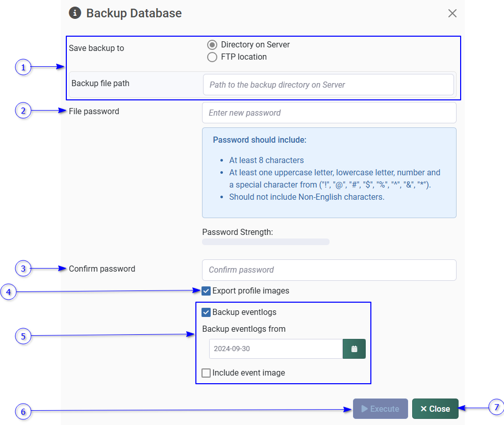Screen dimensions: 504x425
Task: Choose FTP location as the backup destination
Action: pos(212,57)
